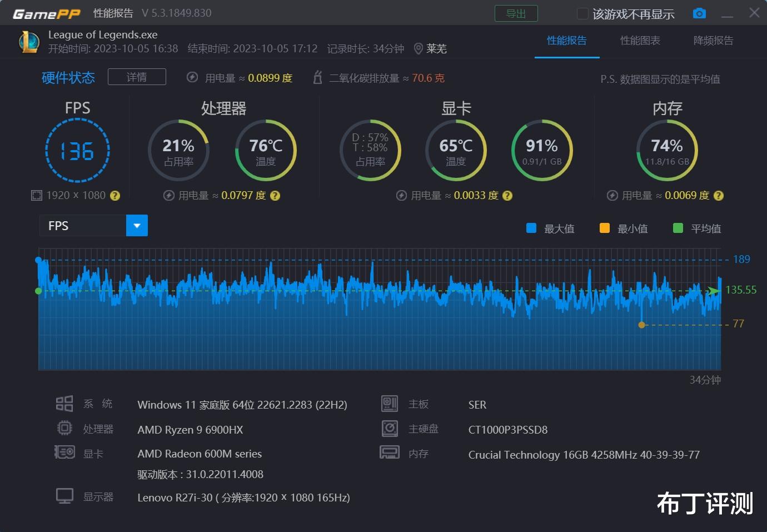This screenshot has width=767, height=532.
Task: Click the 91% video memory gauge
Action: (542, 150)
